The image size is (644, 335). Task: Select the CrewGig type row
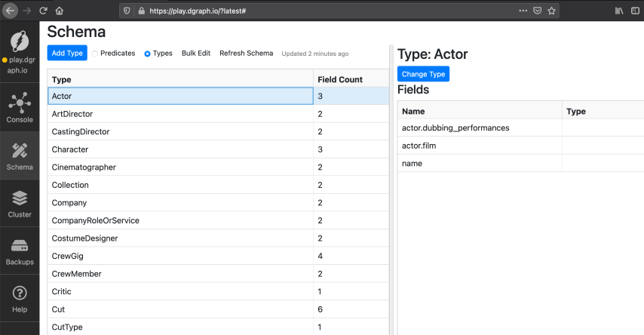click(x=180, y=256)
